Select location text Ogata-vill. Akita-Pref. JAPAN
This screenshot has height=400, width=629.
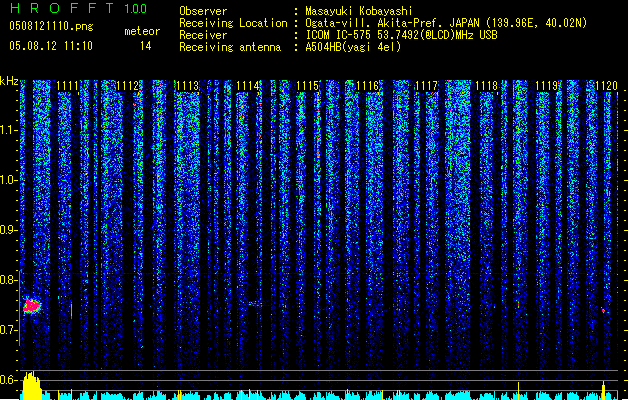[391, 23]
